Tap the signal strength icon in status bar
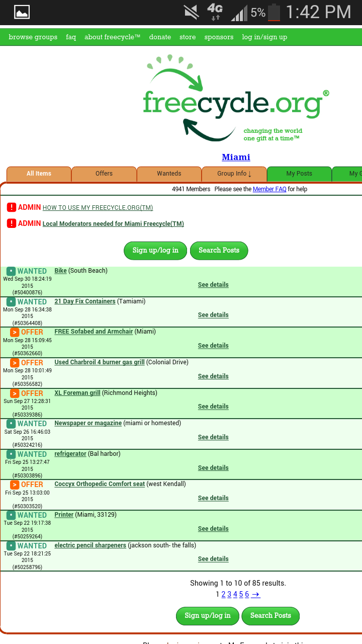The height and width of the screenshot is (644, 362). pyautogui.click(x=239, y=13)
